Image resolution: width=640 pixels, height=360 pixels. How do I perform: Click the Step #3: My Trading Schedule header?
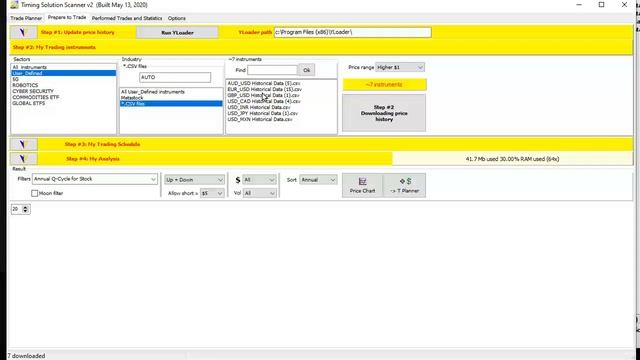click(x=102, y=144)
